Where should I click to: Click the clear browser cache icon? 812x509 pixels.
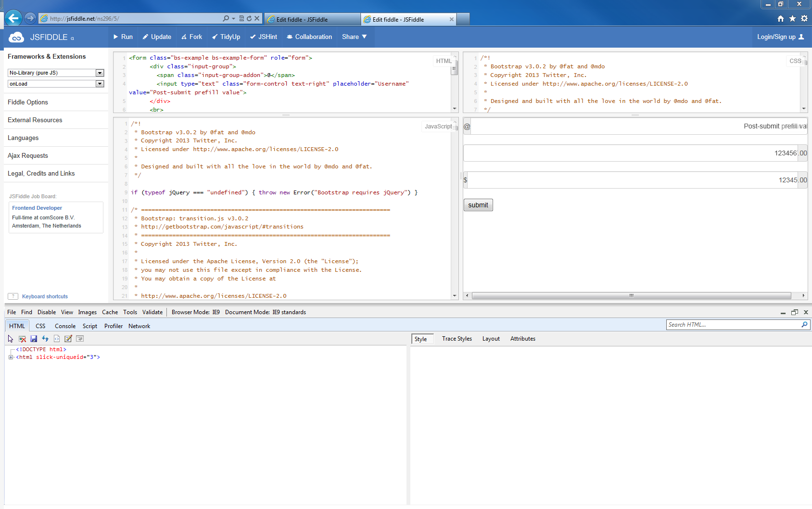22,339
